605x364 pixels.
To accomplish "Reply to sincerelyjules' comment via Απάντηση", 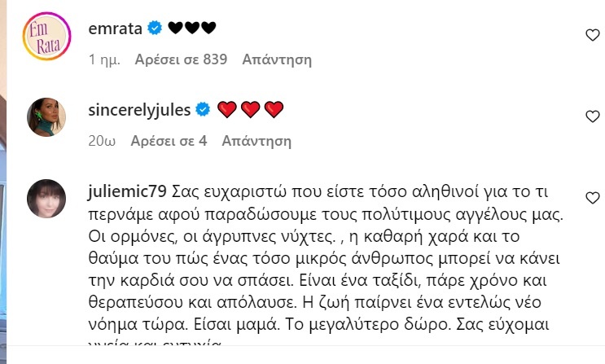I will [x=256, y=140].
